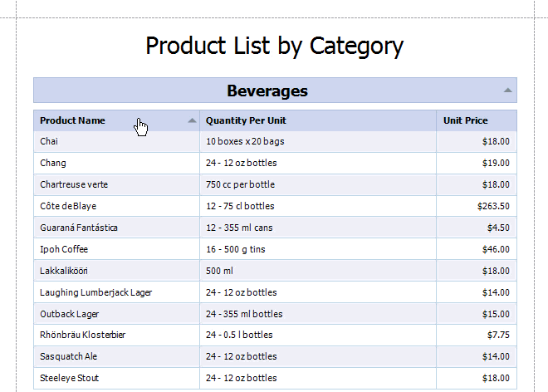This screenshot has height=392, width=548.
Task: Click the Chang product name cell
Action: coord(53,163)
